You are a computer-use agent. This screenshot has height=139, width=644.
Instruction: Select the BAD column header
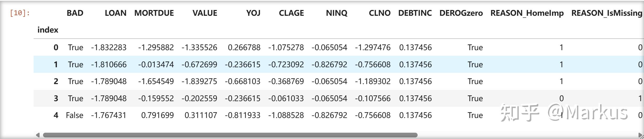click(75, 13)
